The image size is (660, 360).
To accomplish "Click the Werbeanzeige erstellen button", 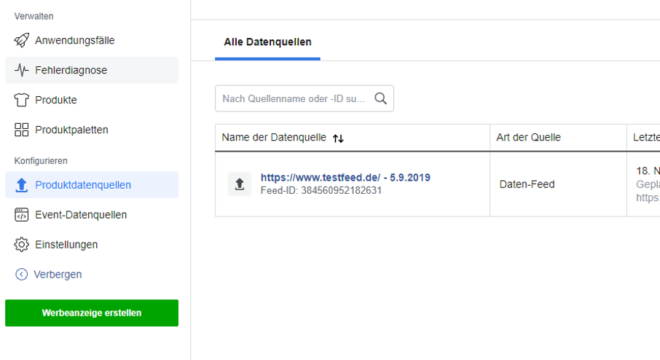I will pyautogui.click(x=92, y=313).
